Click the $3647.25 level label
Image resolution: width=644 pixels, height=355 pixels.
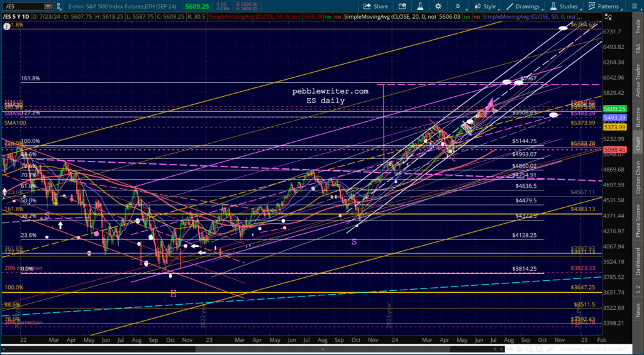[583, 288]
